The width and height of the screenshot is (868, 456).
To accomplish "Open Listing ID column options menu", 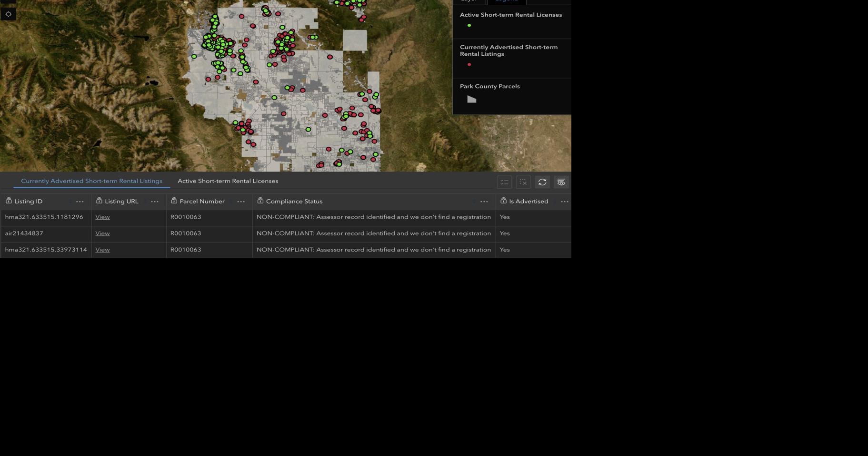I will pos(80,202).
